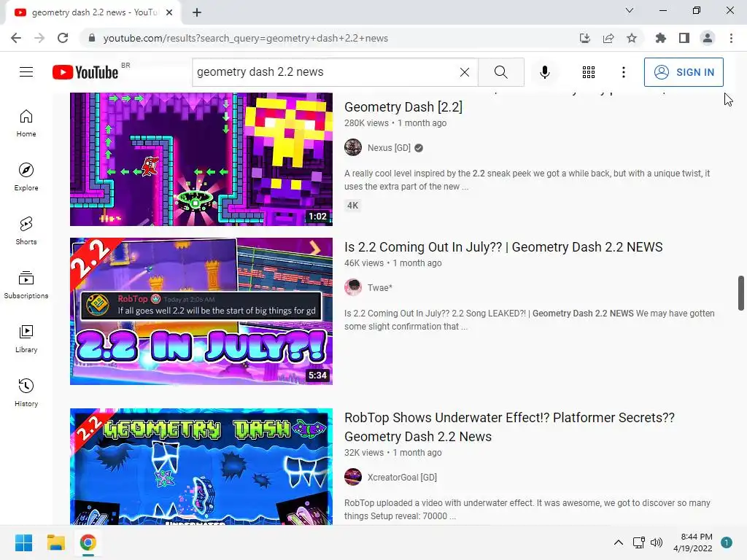This screenshot has height=560, width=747.
Task: Click the '46K views' text
Action: pos(364,262)
